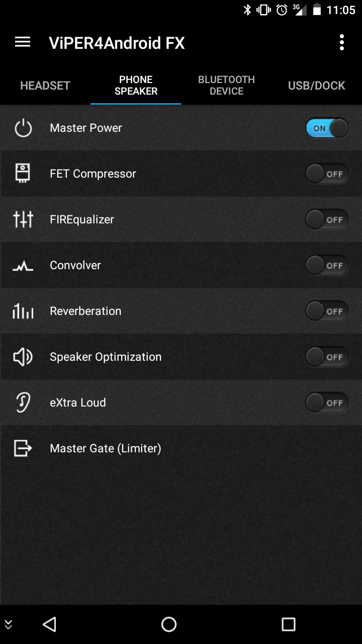
Task: Turn on the Reverberation switch
Action: (327, 311)
